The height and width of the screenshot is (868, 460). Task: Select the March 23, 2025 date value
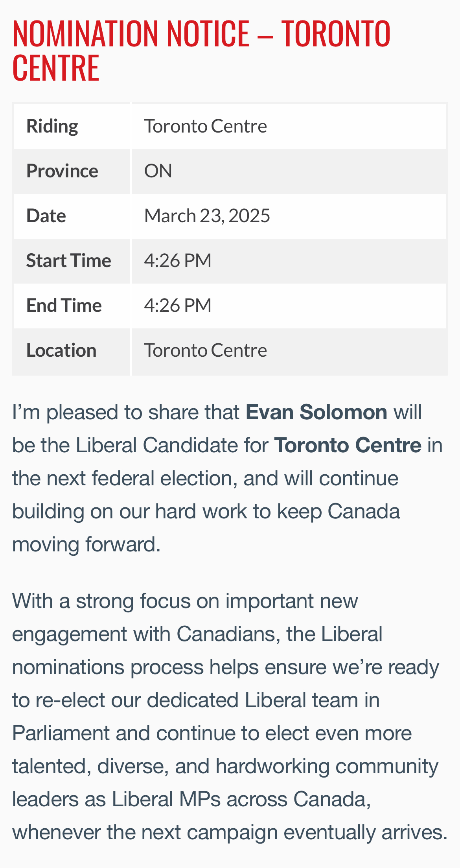point(207,216)
